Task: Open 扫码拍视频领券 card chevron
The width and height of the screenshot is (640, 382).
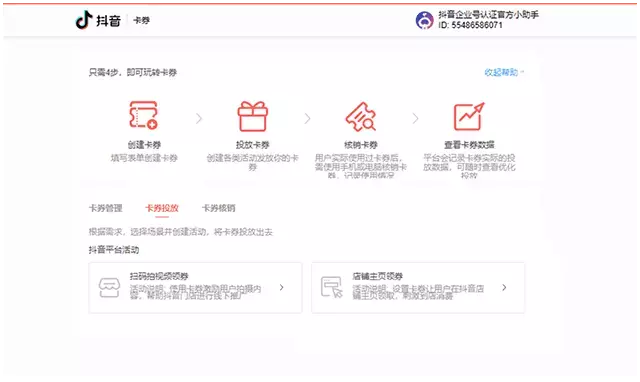Action: tap(282, 287)
